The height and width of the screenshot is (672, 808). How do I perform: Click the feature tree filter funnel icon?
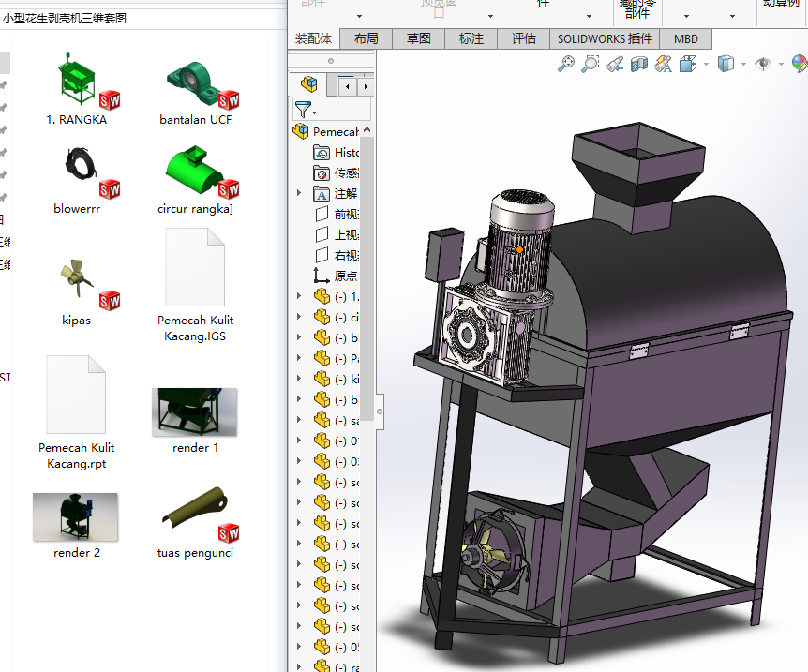coord(303,110)
